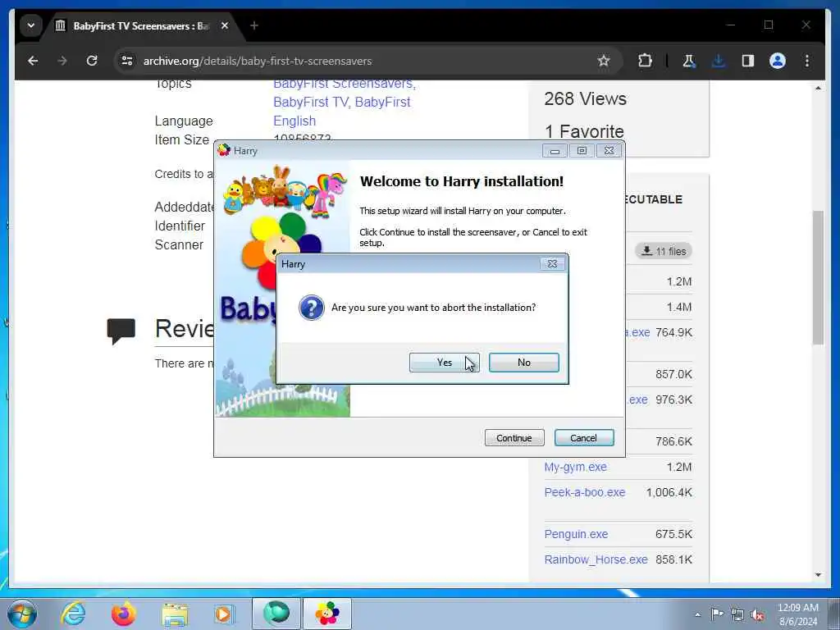The image size is (840, 630).
Task: Open the tab search dropdown
Action: point(31,25)
